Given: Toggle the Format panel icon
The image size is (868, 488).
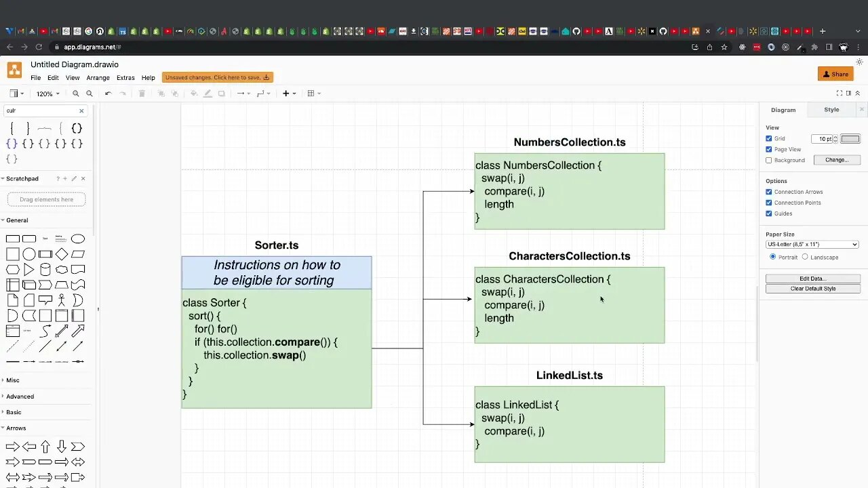Looking at the screenshot, I should click(x=848, y=94).
